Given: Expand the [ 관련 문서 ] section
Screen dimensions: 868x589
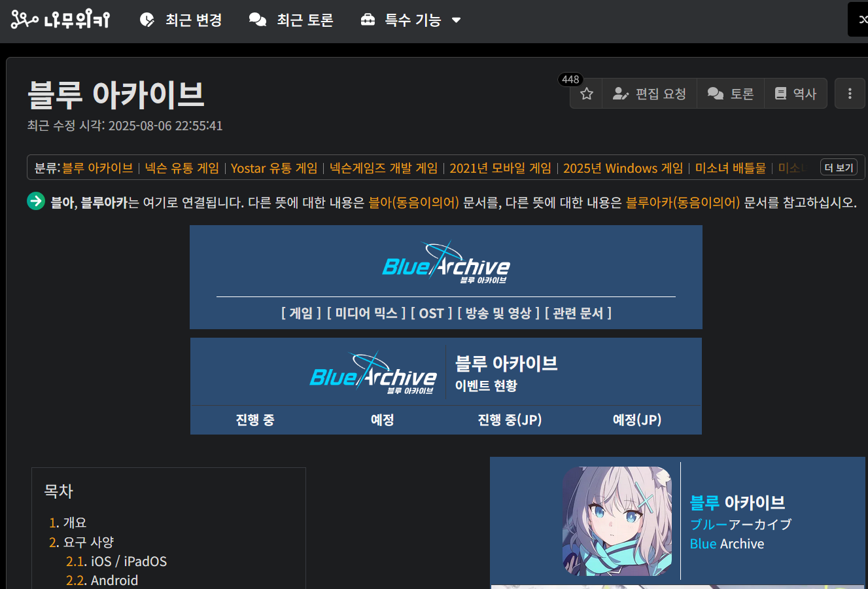Looking at the screenshot, I should tap(578, 313).
